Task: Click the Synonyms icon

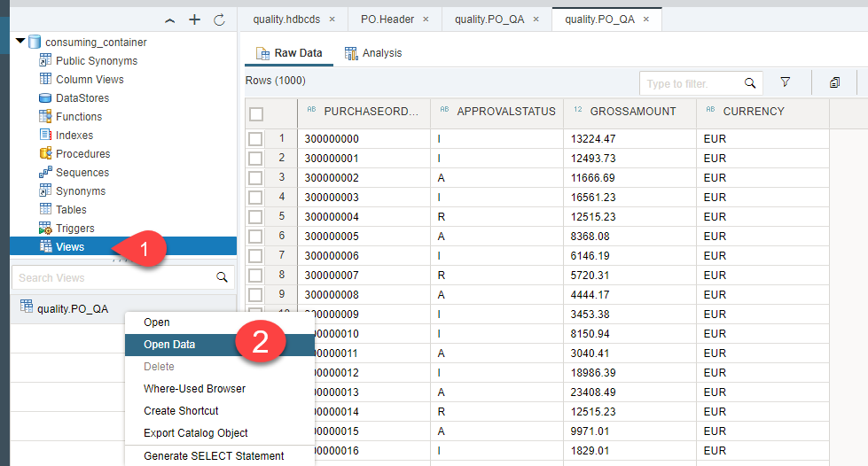Action: 45,191
